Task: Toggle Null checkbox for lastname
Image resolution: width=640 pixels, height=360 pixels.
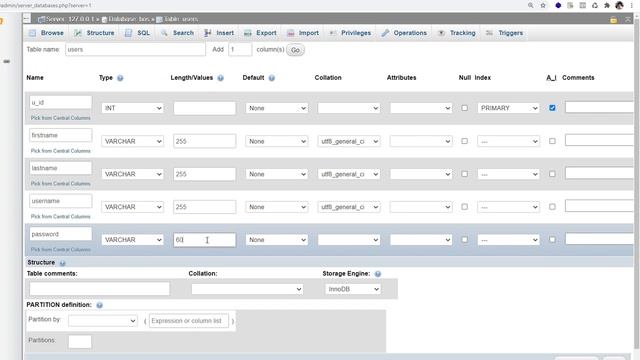Action: [464, 174]
